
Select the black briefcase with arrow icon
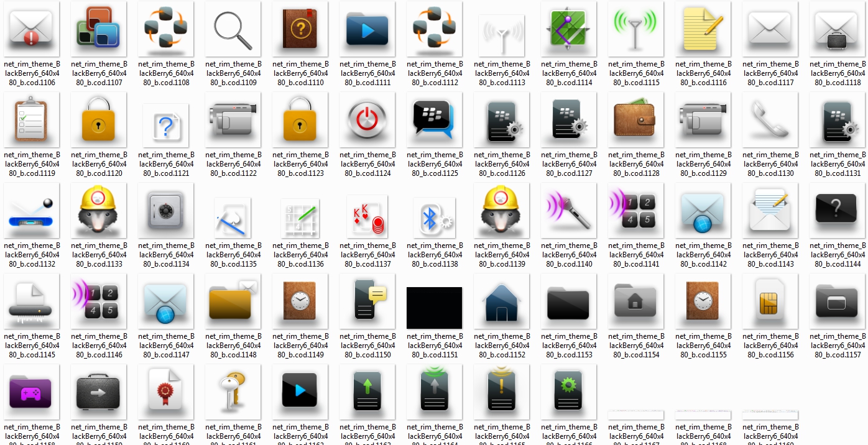(x=99, y=392)
